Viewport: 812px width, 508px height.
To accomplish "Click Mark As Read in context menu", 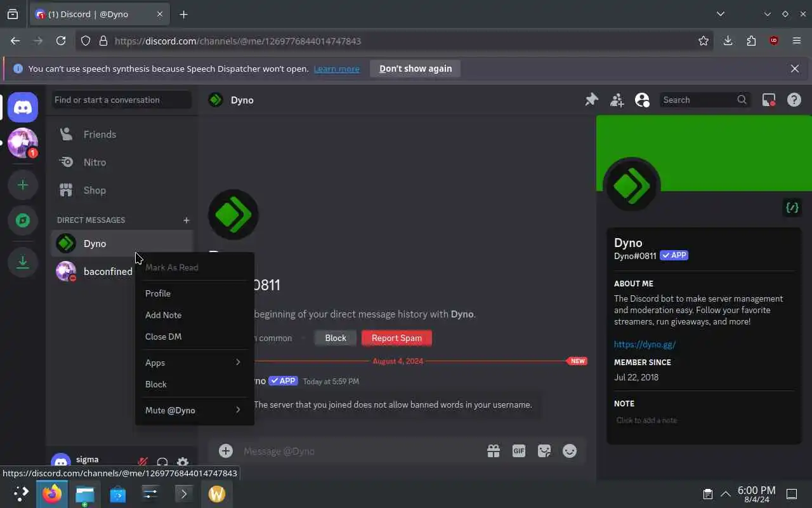I will (194, 267).
